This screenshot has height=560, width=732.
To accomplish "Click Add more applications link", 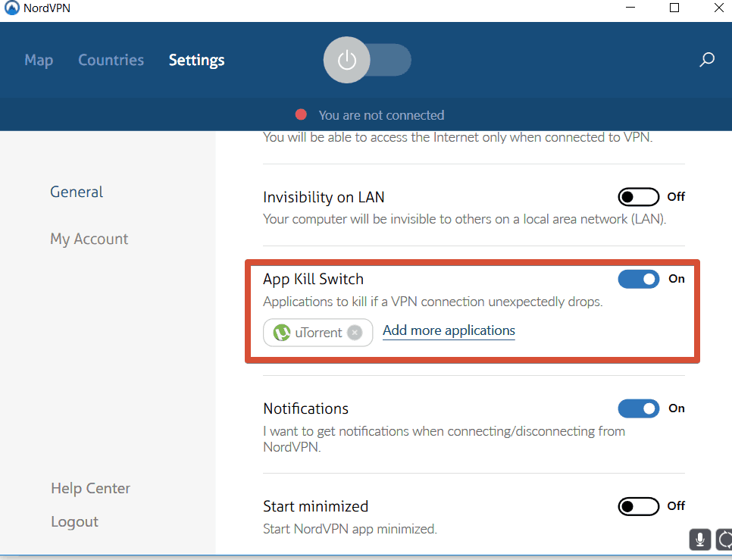I will click(449, 330).
